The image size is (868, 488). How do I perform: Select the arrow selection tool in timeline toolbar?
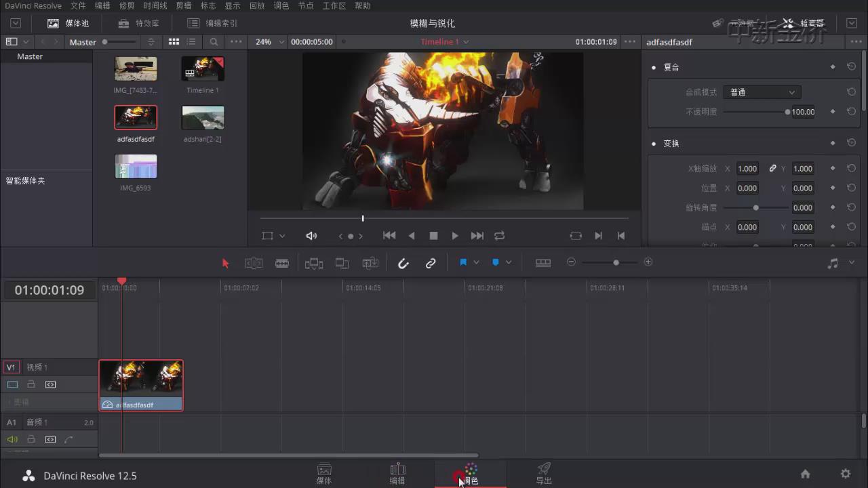226,263
